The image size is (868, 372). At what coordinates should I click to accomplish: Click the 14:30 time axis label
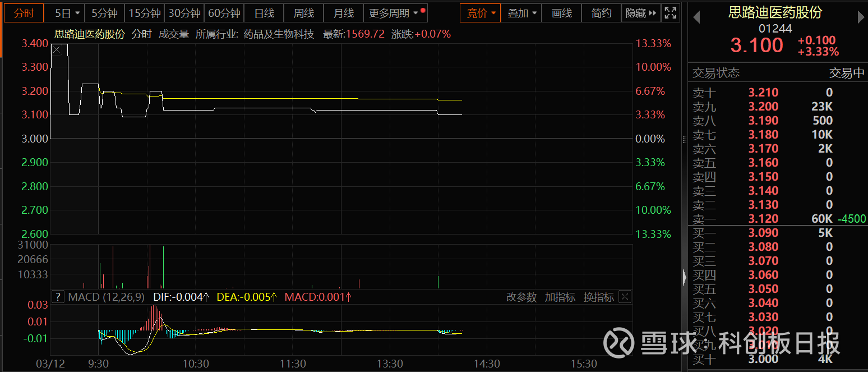487,364
